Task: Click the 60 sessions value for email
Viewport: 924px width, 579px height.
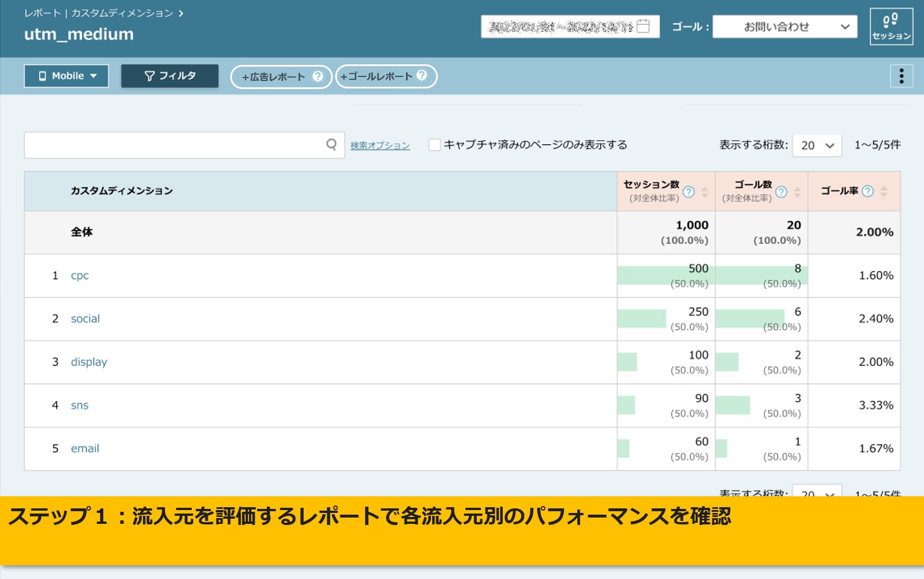Action: click(x=702, y=442)
